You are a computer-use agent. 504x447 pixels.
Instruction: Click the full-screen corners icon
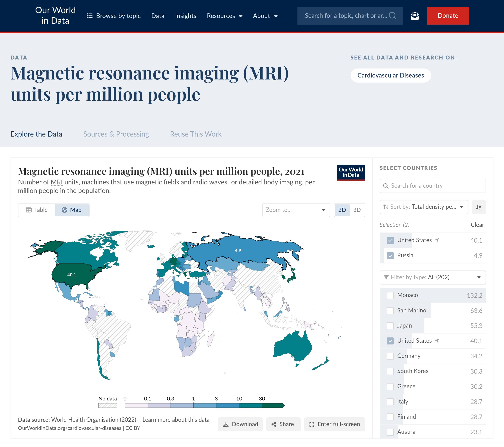coord(312,424)
